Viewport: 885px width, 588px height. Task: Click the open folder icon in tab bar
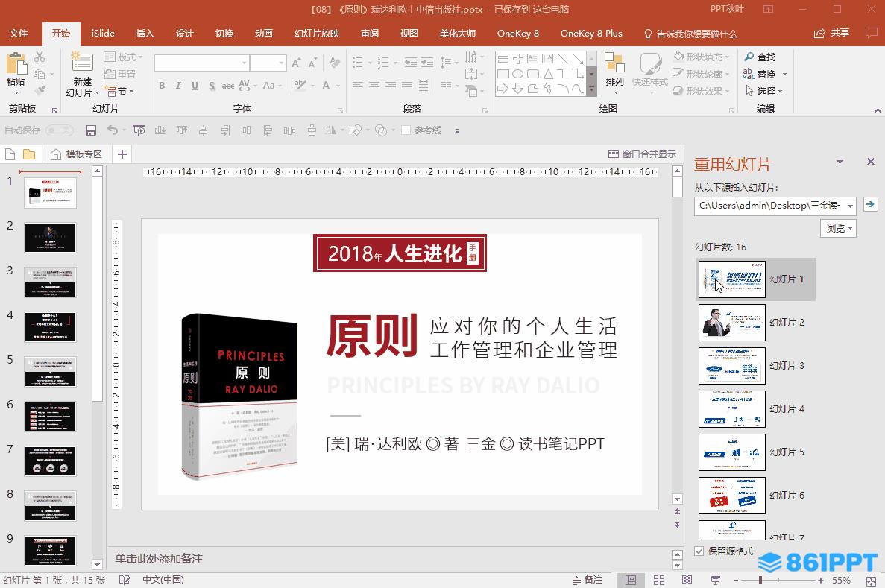point(29,154)
